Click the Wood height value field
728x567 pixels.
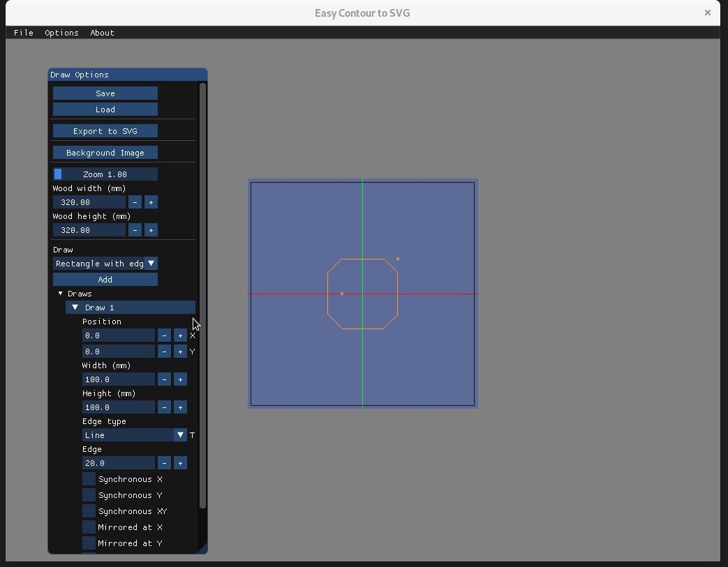click(89, 230)
